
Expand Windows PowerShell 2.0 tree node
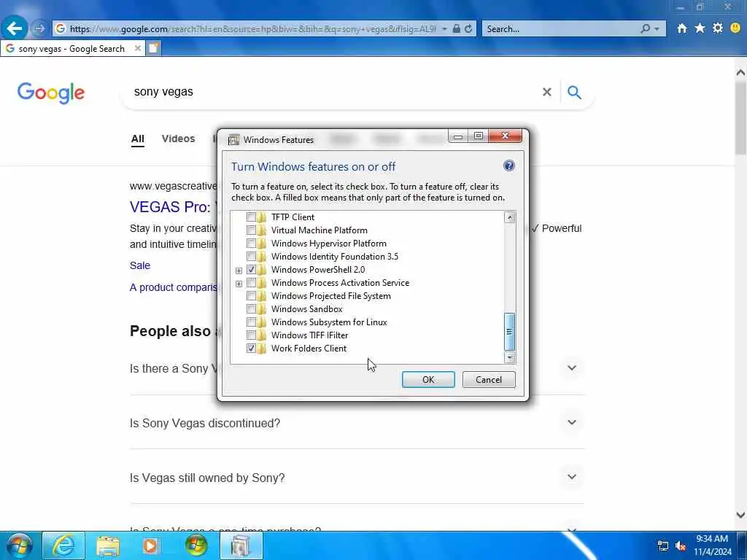tap(239, 271)
